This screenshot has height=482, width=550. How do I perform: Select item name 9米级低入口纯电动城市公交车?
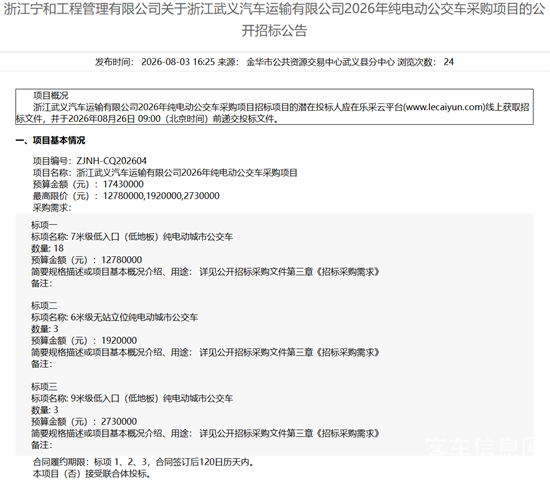[152, 399]
